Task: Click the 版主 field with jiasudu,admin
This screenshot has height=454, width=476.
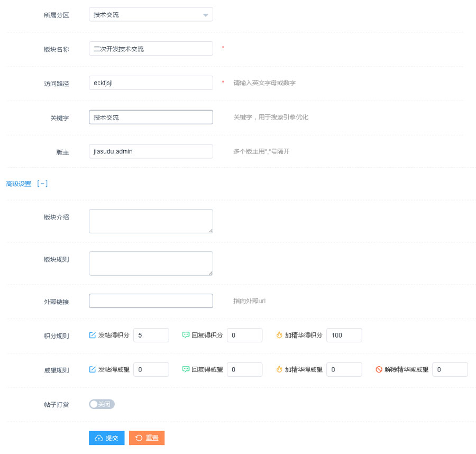Action: point(151,151)
